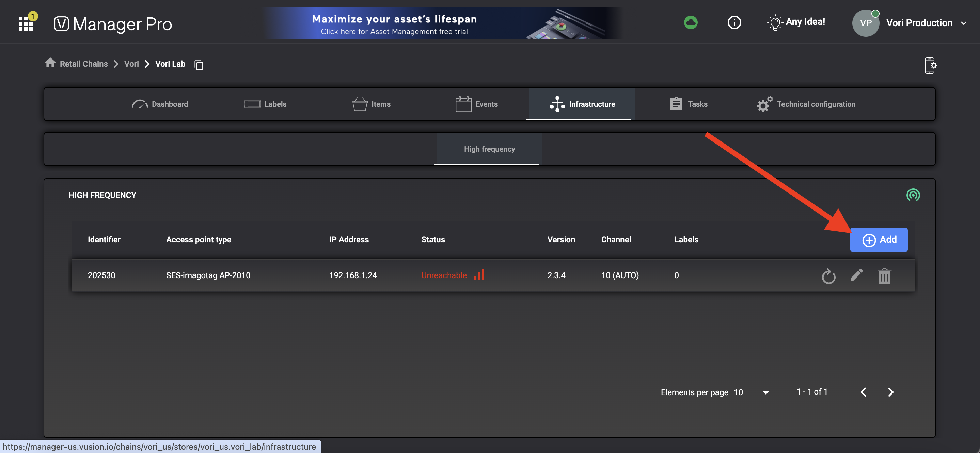
Task: Copy store name icon beside Vori Lab
Action: [199, 65]
